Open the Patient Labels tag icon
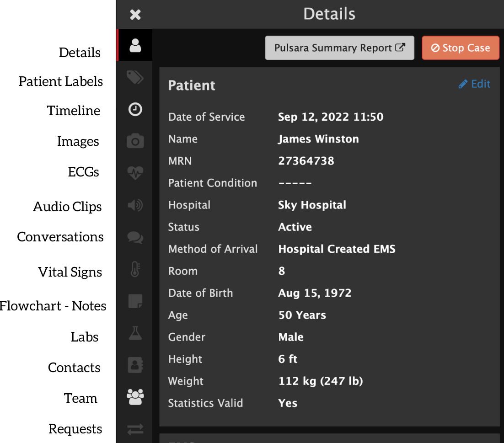The height and width of the screenshot is (443, 504). (135, 77)
